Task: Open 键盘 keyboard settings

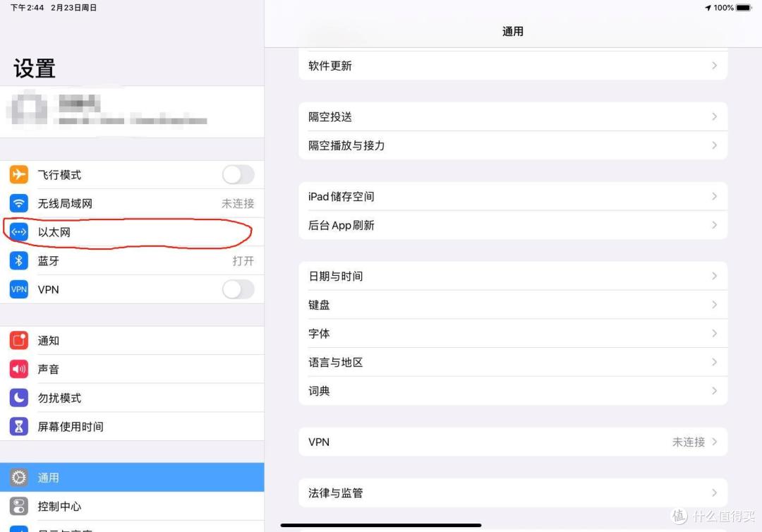Action: [513, 305]
